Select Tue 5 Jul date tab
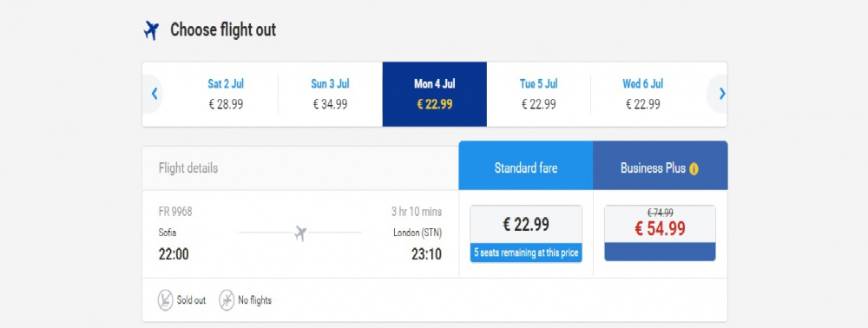The image size is (868, 328). coord(539,94)
